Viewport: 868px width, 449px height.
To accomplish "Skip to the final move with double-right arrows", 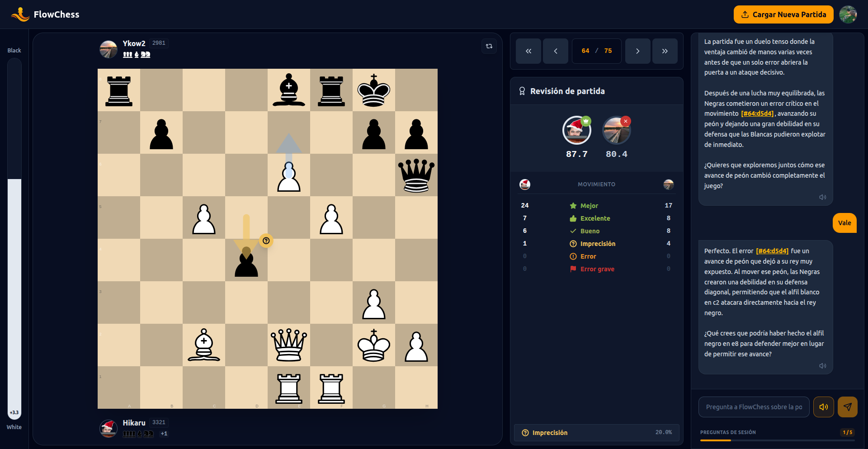I will click(x=665, y=51).
